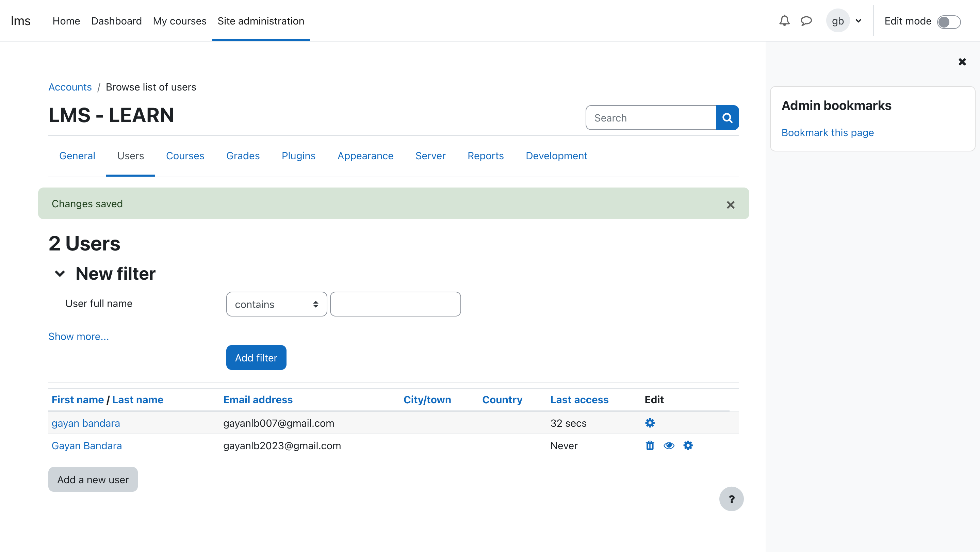The height and width of the screenshot is (552, 980).
Task: Select the Users tab
Action: tap(131, 156)
